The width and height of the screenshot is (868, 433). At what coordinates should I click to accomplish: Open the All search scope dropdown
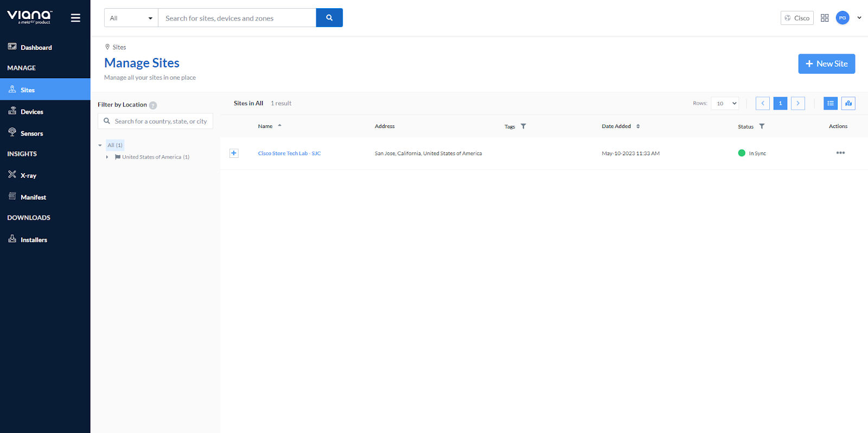(131, 18)
